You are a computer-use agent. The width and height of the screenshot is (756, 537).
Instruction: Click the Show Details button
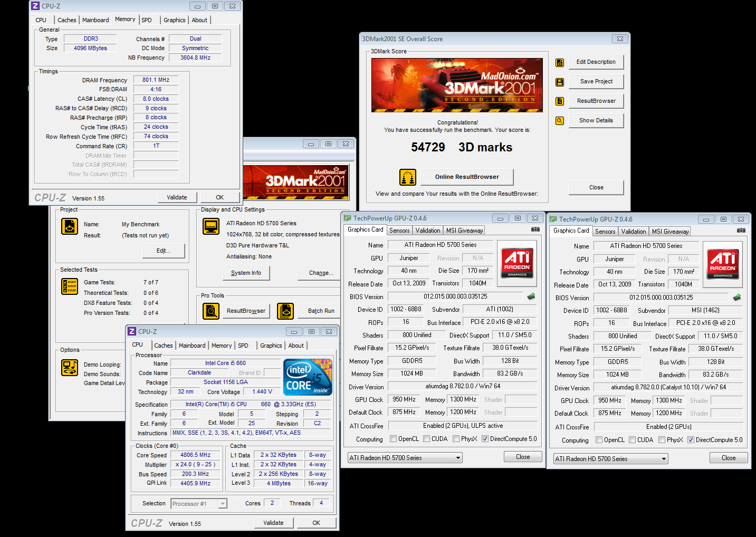596,121
